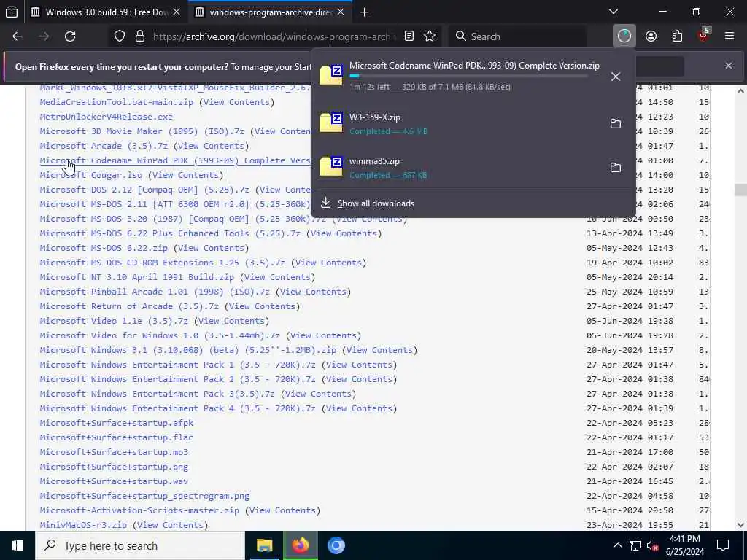Show W3-159-X.zip in its folder
Screen dimensions: 747x560
click(616, 124)
